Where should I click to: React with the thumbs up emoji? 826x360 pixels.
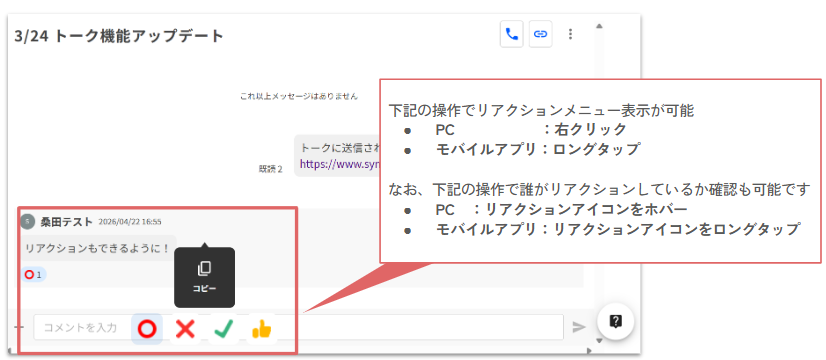point(262,329)
